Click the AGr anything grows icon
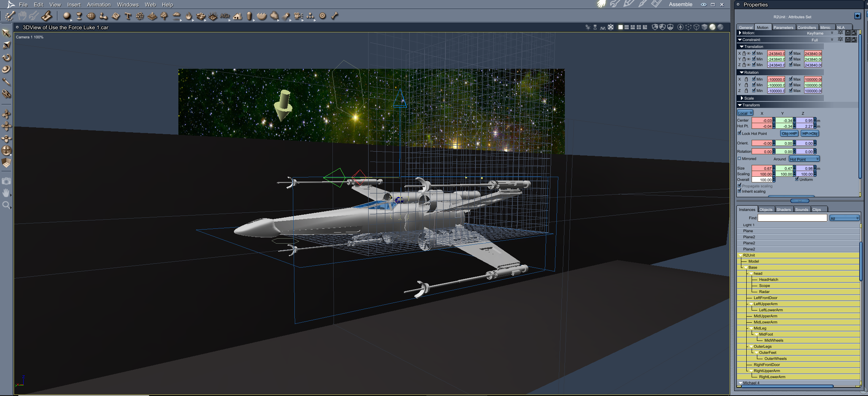The height and width of the screenshot is (396, 868). (225, 16)
